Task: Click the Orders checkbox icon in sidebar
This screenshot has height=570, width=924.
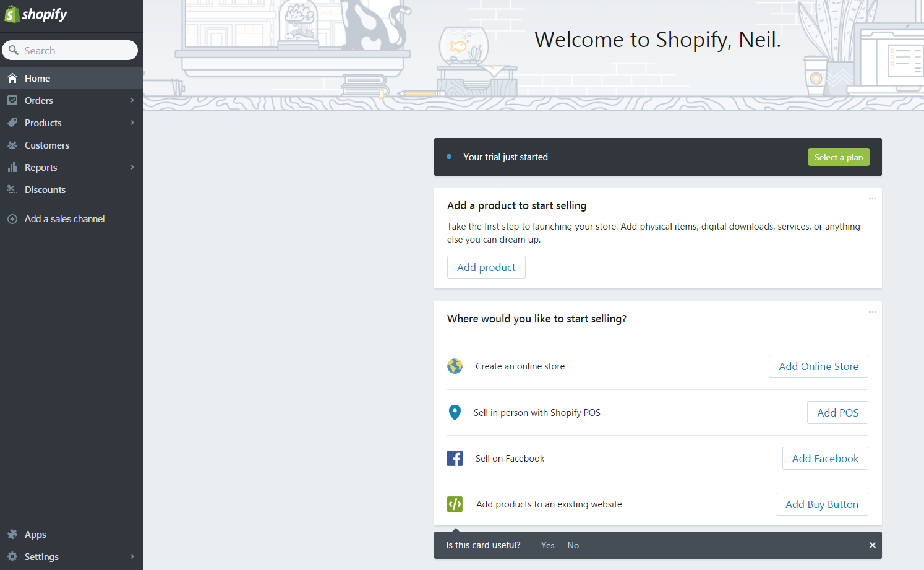Action: tap(12, 100)
